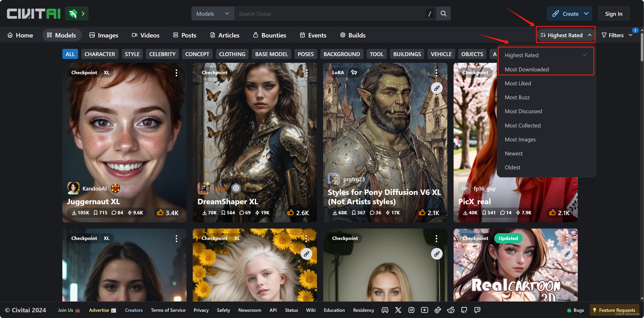
Task: Open the Reddit footer icon
Action: 451,310
